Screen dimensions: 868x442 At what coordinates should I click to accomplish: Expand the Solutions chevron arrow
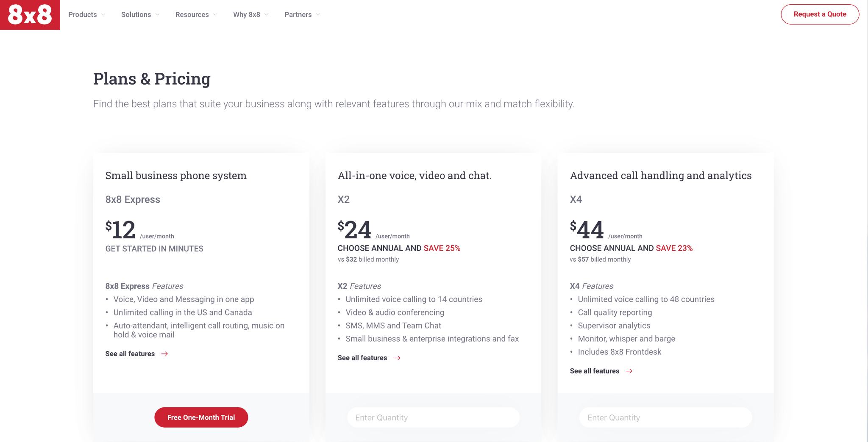(x=157, y=14)
